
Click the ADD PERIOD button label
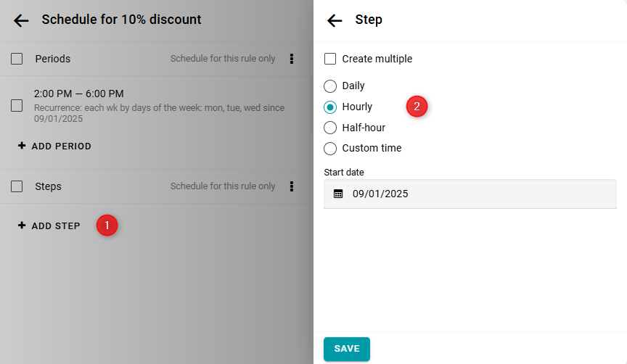62,146
